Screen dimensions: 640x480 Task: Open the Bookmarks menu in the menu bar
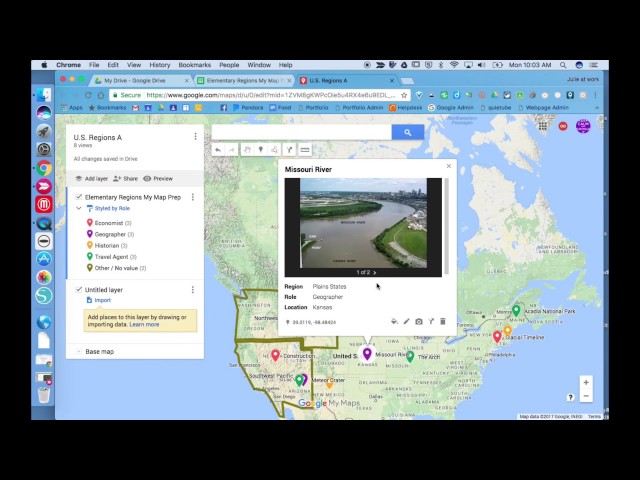coord(195,65)
